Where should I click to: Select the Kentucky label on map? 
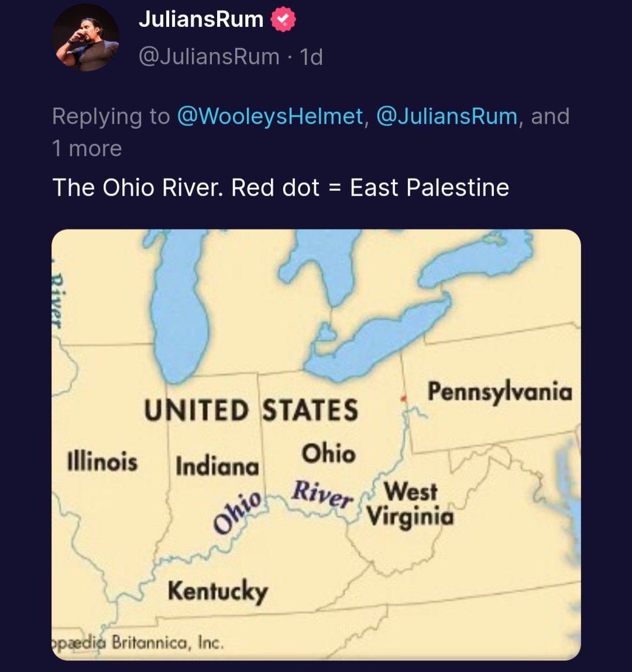(217, 591)
